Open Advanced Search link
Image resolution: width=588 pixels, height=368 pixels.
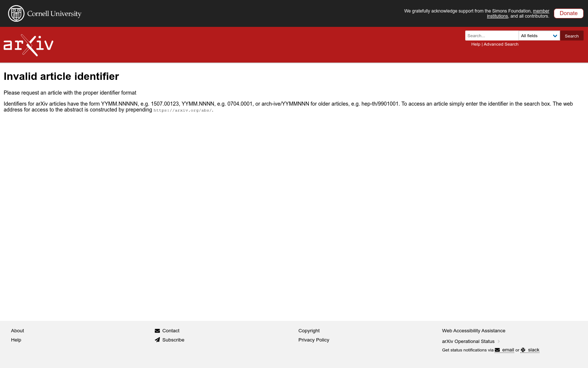coord(501,44)
